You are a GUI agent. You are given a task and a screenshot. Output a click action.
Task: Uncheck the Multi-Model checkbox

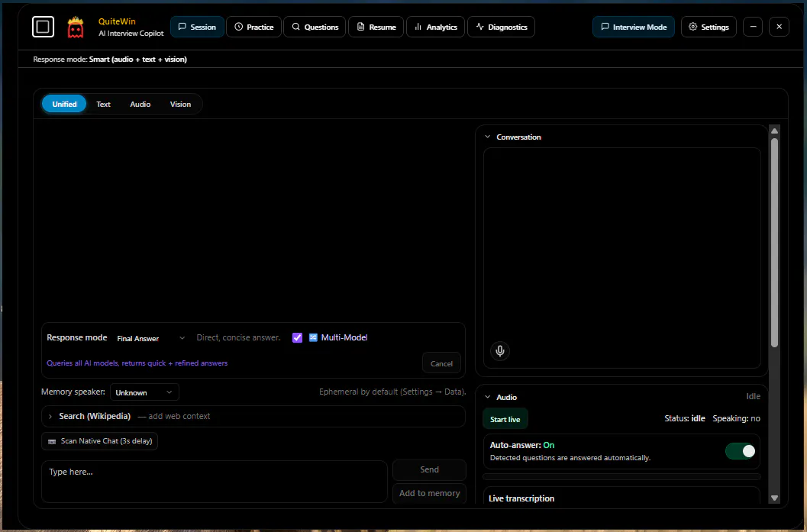297,337
